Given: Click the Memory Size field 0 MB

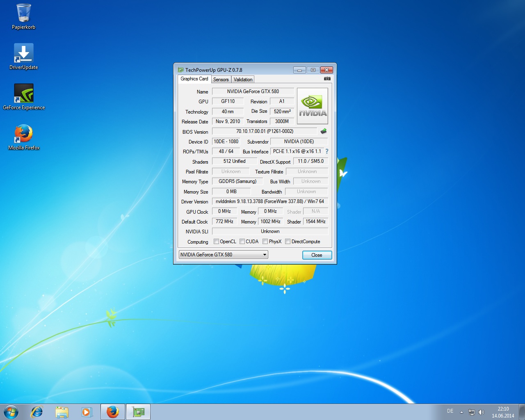Looking at the screenshot, I should pyautogui.click(x=231, y=192).
